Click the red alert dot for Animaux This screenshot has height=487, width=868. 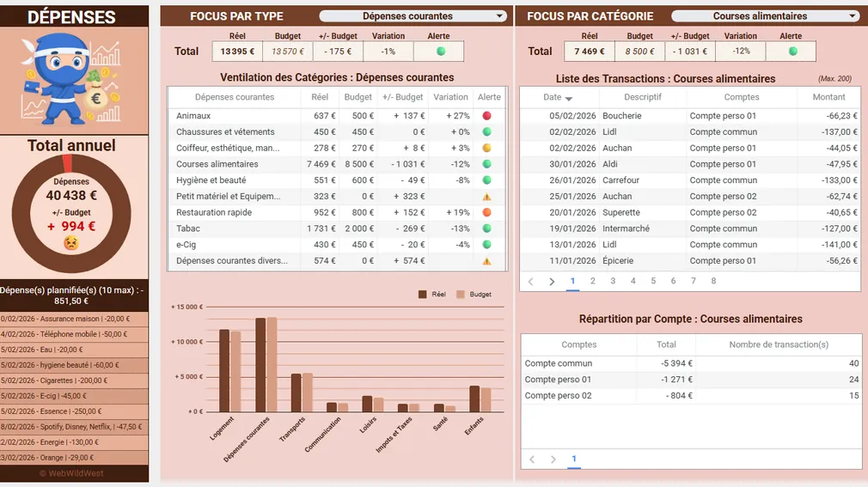[x=486, y=116]
